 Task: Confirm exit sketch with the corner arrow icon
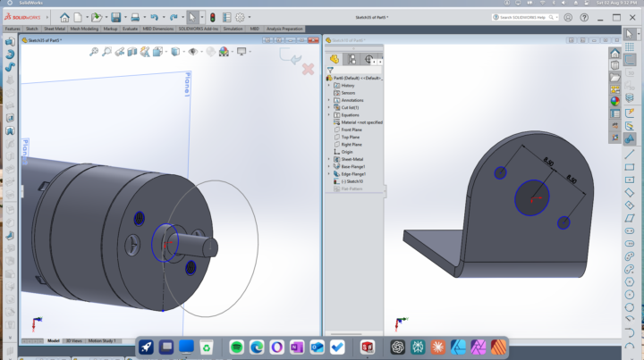[x=291, y=55]
